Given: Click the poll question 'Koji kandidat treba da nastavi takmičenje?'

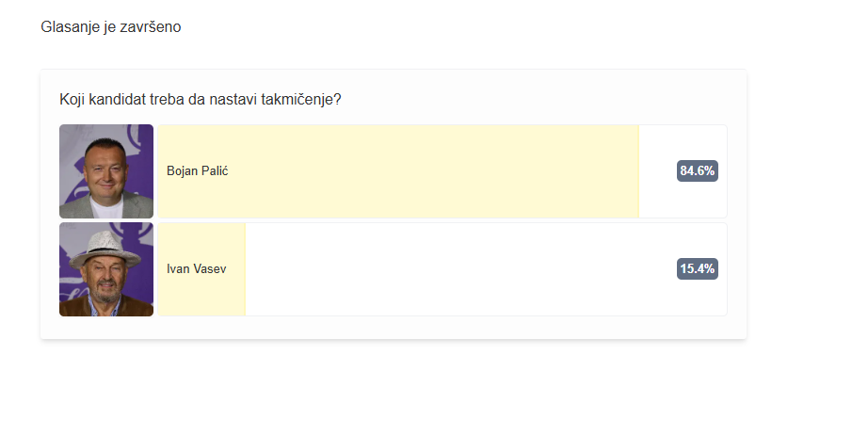Looking at the screenshot, I should (x=201, y=100).
